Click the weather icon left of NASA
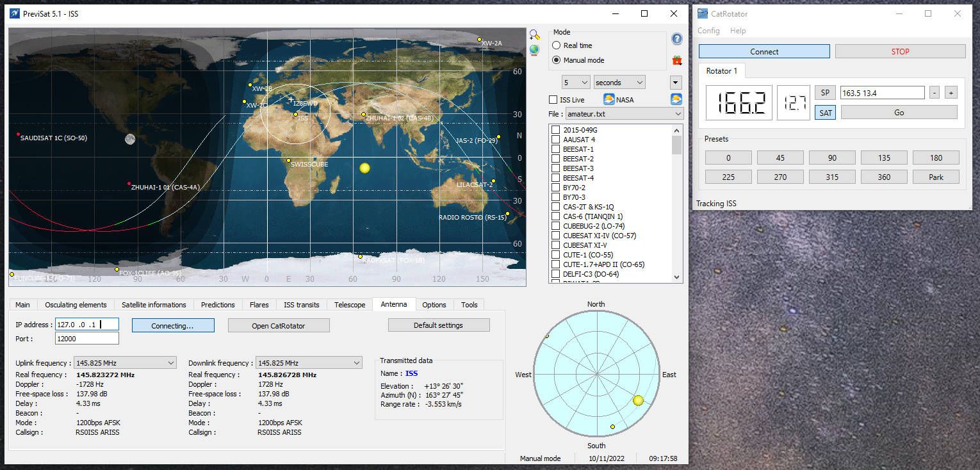The width and height of the screenshot is (980, 470). point(609,99)
